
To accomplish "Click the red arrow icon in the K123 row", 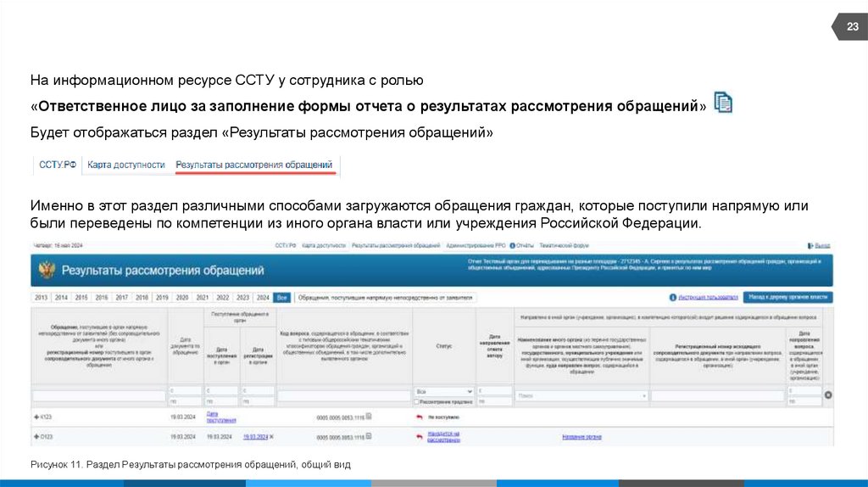I will pyautogui.click(x=419, y=417).
